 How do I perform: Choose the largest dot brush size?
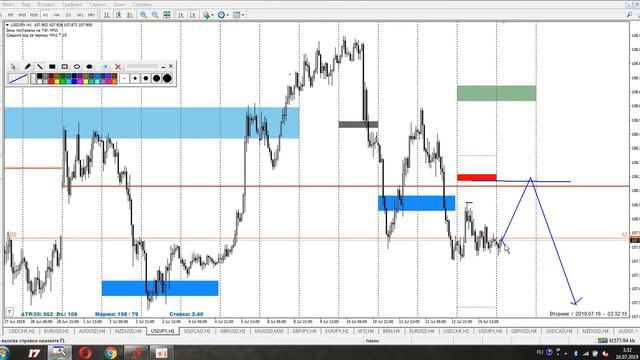167,78
